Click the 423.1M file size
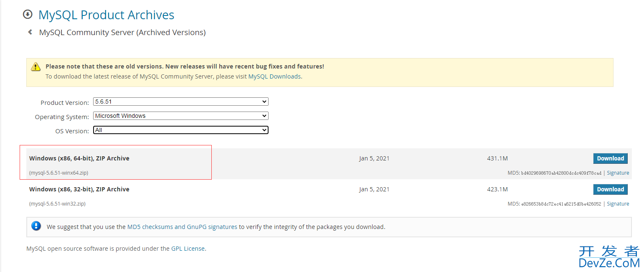Image resolution: width=644 pixels, height=272 pixels. [497, 189]
